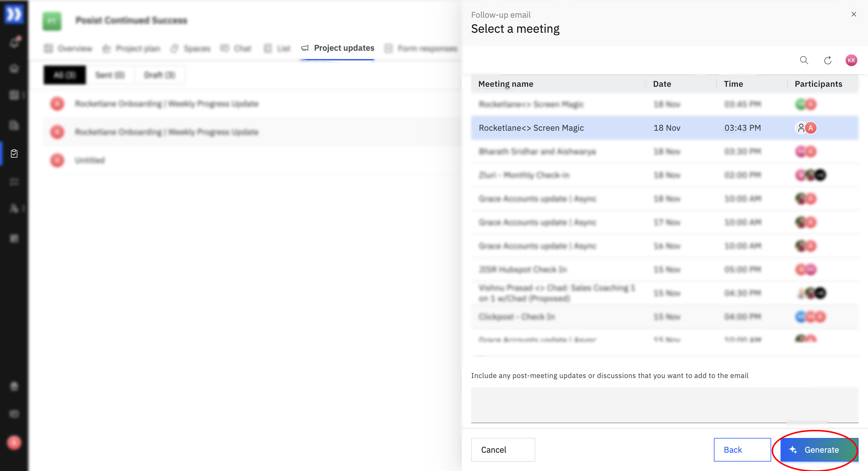Refresh the meeting list

tap(828, 60)
